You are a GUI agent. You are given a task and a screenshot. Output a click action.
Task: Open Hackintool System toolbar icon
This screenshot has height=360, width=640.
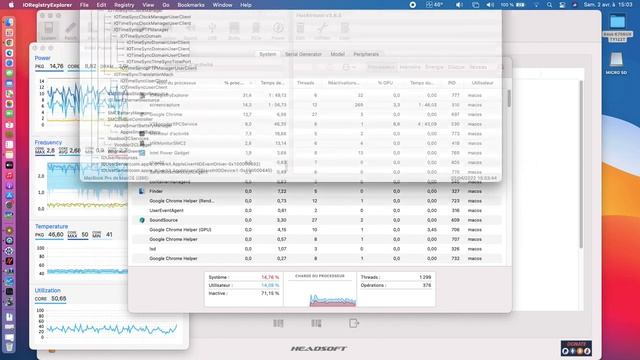coord(49,31)
